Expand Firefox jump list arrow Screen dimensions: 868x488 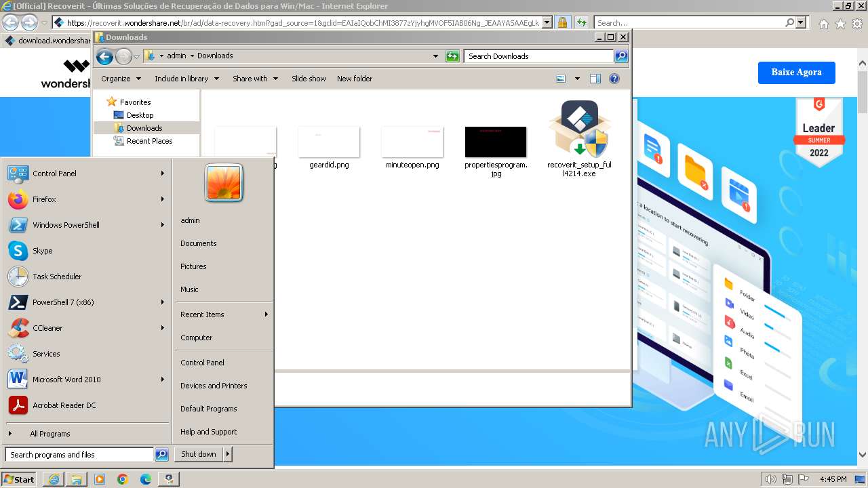[163, 199]
